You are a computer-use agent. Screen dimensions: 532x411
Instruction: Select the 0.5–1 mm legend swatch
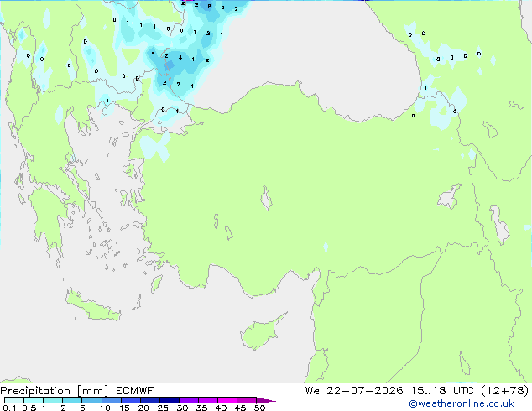pyautogui.click(x=34, y=400)
